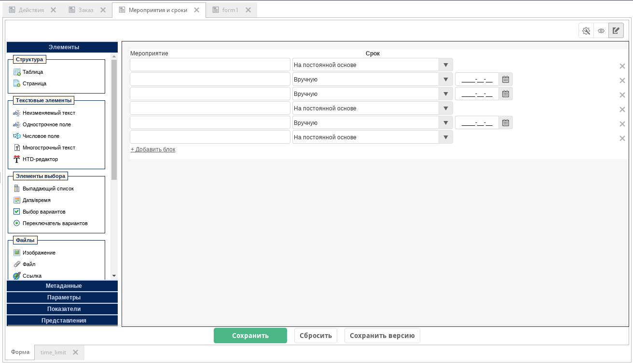This screenshot has width=633, height=364.
Task: Choose the Переключатель вариантов radio element
Action: [50, 223]
